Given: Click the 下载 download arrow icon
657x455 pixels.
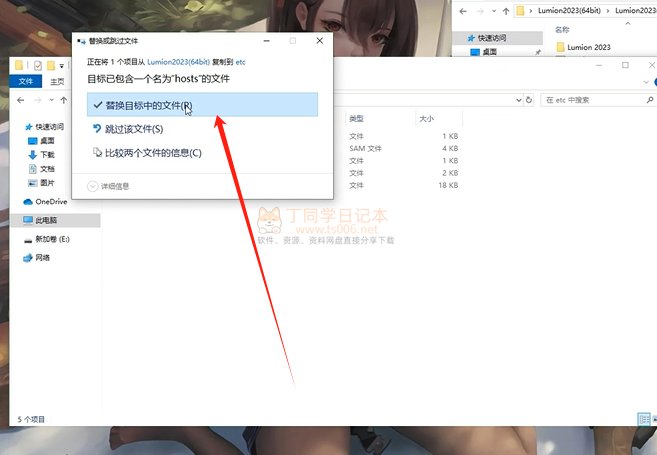Looking at the screenshot, I should click(x=33, y=155).
